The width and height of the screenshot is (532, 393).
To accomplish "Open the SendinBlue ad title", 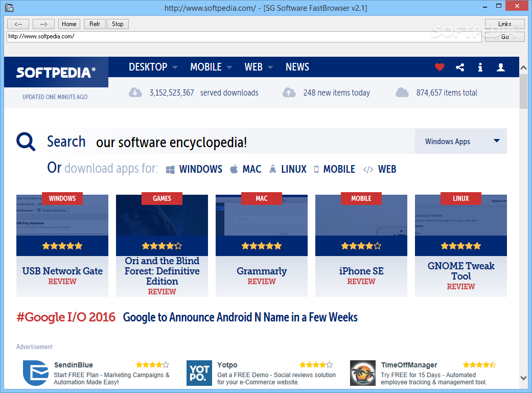I will click(x=73, y=365).
